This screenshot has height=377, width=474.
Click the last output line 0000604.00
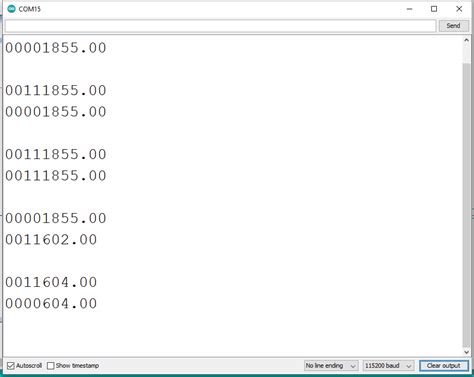[51, 304]
